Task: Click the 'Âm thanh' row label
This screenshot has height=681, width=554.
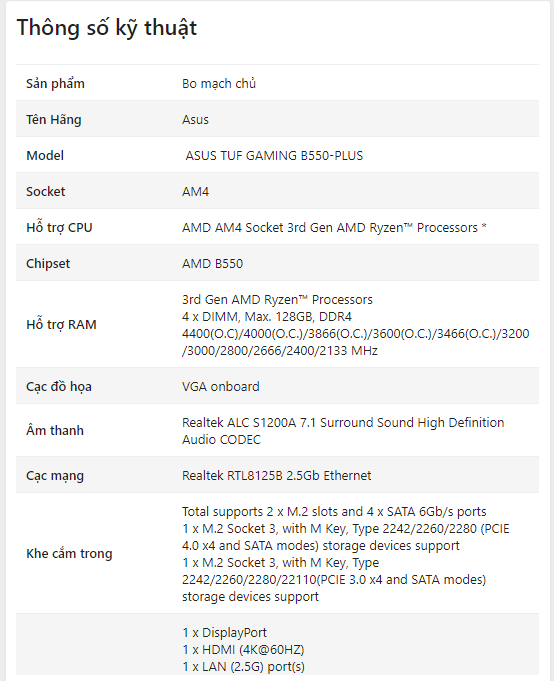Action: (55, 430)
